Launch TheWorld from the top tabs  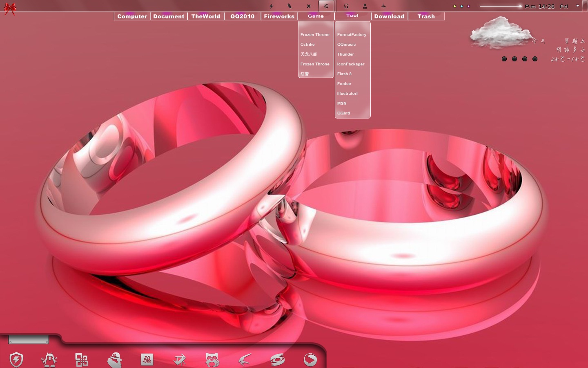click(205, 16)
